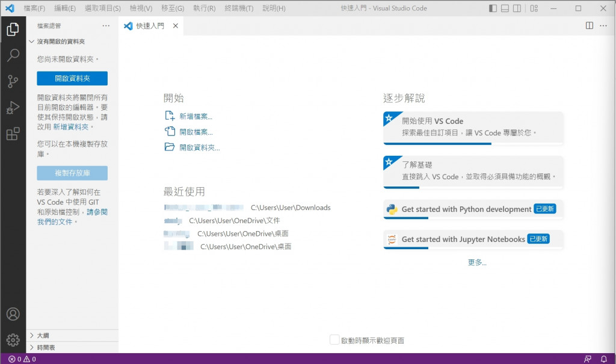Click the 開啟資料夾 folder icon on welcome page
Viewport: 616px width, 364px height.
tap(170, 147)
